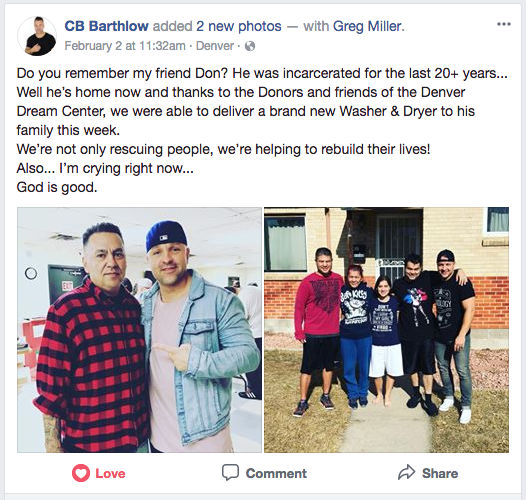Click the 'God is good.' line
Viewport: 526px width, 500px height.
click(x=57, y=187)
